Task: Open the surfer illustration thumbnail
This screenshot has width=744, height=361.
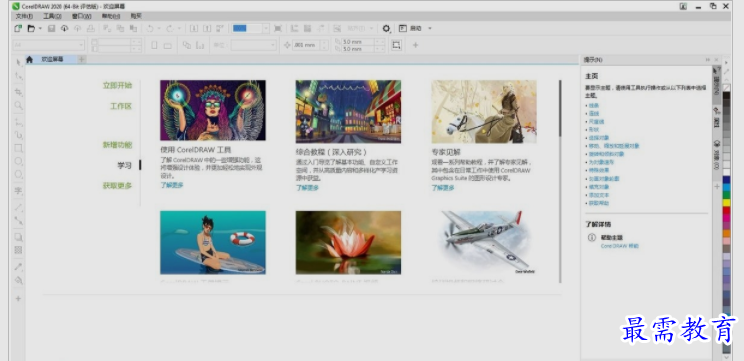Action: pyautogui.click(x=213, y=242)
